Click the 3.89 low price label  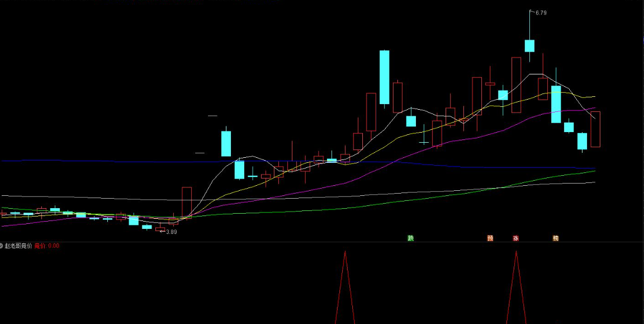click(171, 232)
